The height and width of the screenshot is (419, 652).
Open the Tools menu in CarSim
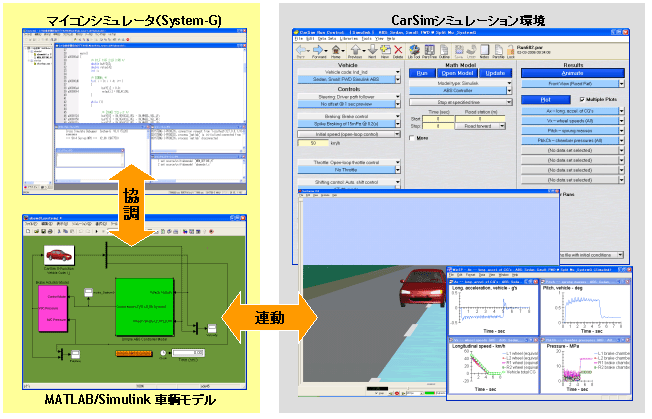pos(366,39)
